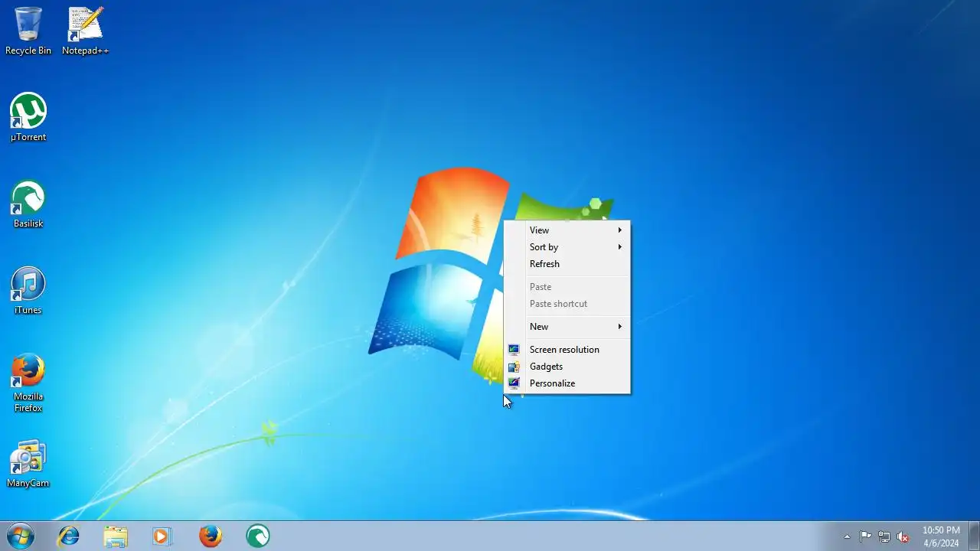Viewport: 980px width, 551px height.
Task: Click the arrow next to Sort by
Action: pos(620,247)
